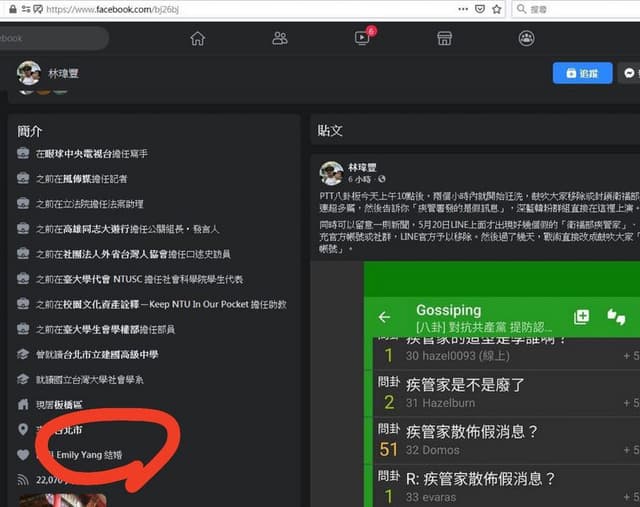The height and width of the screenshot is (507, 640).
Task: Click the blue Follow (追蹤) button
Action: click(582, 73)
